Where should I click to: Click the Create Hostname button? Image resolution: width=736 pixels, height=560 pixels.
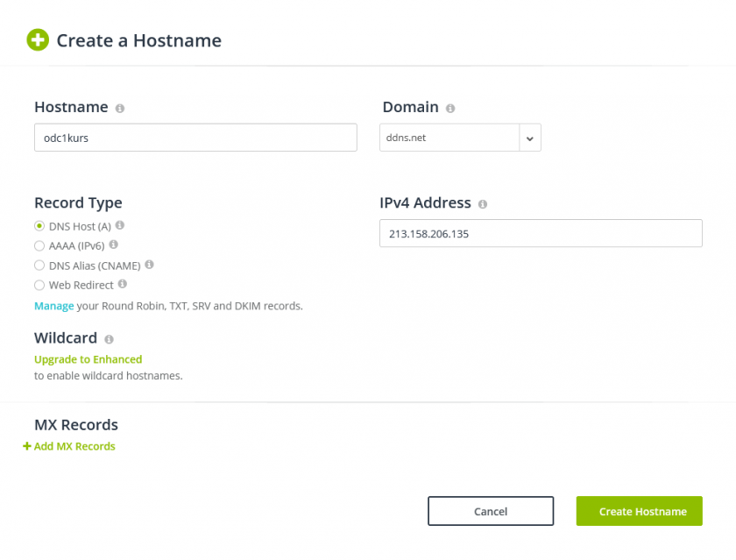coord(640,511)
